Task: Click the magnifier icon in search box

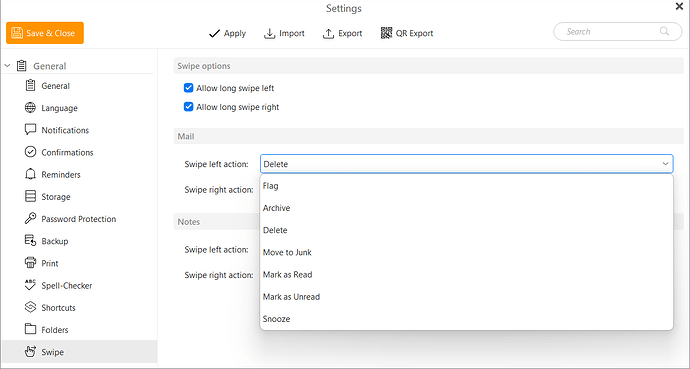Action: click(664, 31)
